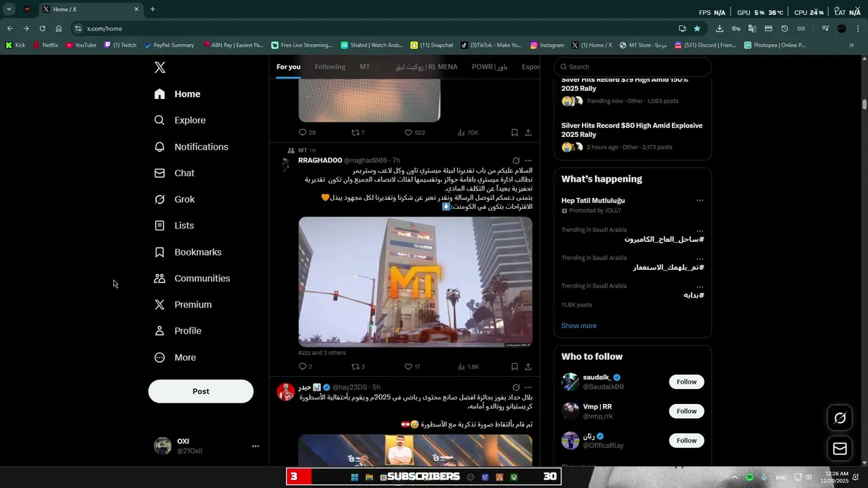The width and height of the screenshot is (868, 488).
Task: Open Bookmarks from the sidebar
Action: (188, 252)
